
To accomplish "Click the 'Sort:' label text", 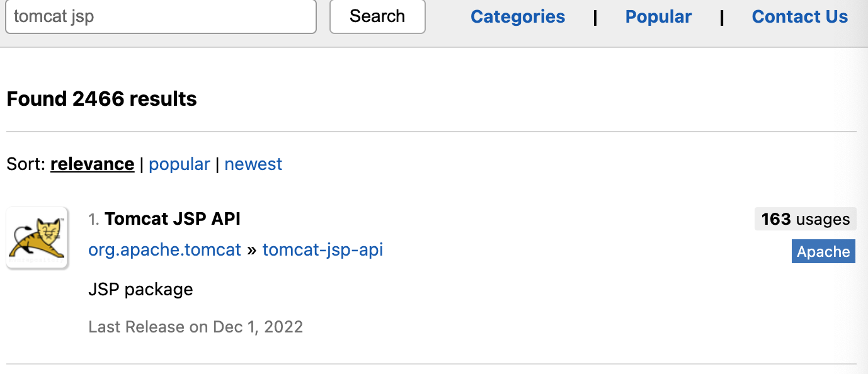I will [26, 164].
